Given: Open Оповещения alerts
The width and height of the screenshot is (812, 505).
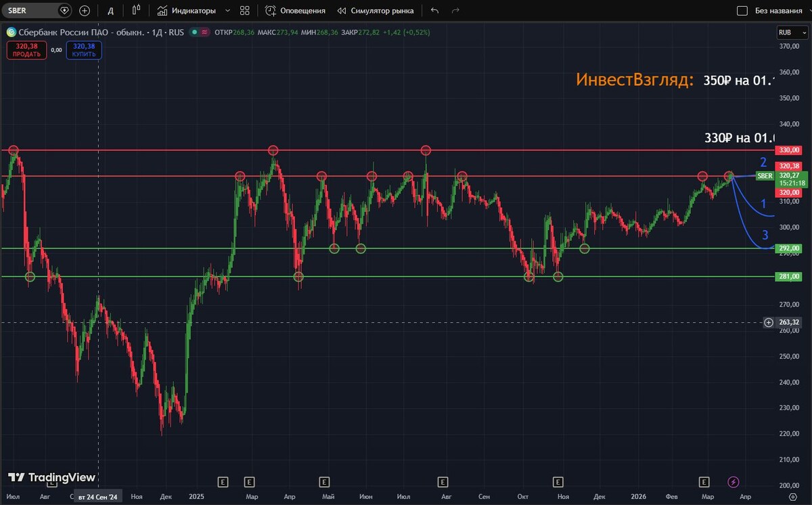Looking at the screenshot, I should [295, 11].
